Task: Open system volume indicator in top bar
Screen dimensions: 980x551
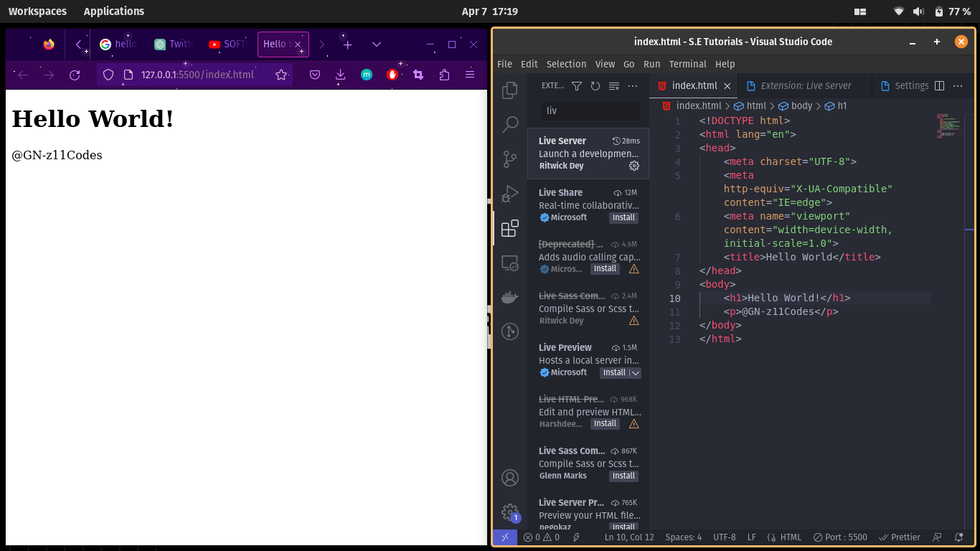Action: (x=918, y=11)
